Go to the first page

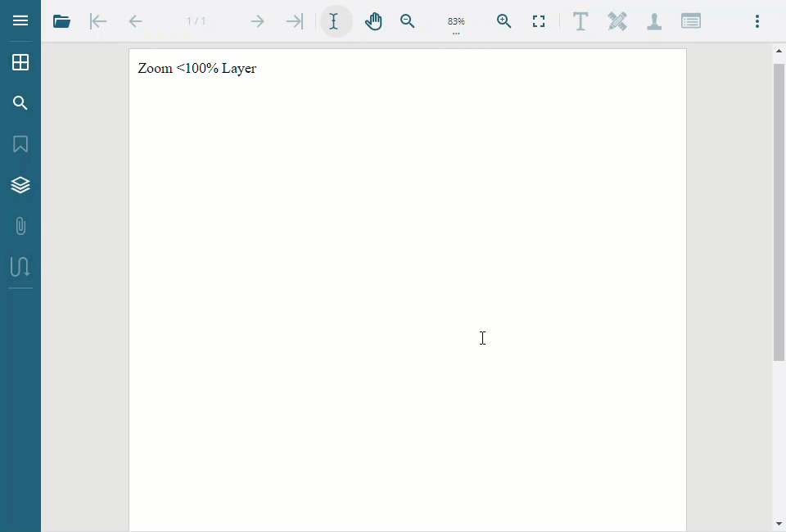pyautogui.click(x=98, y=21)
